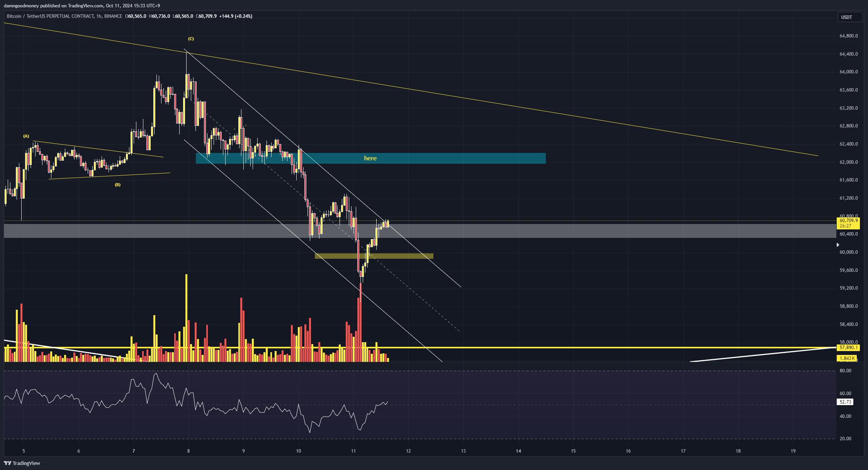Click the small arrow marker beside the price axis

(x=838, y=245)
